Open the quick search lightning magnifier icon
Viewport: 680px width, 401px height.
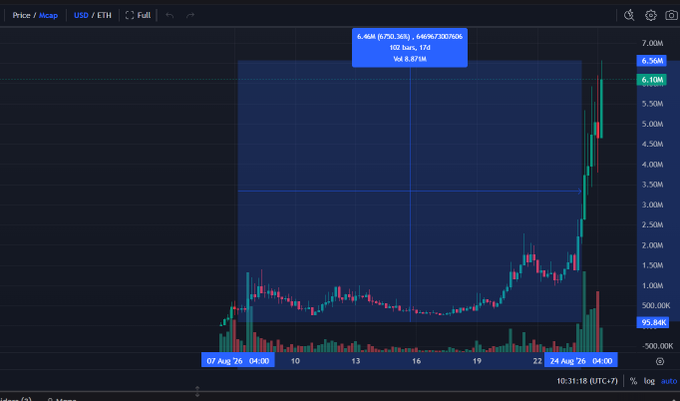click(629, 15)
